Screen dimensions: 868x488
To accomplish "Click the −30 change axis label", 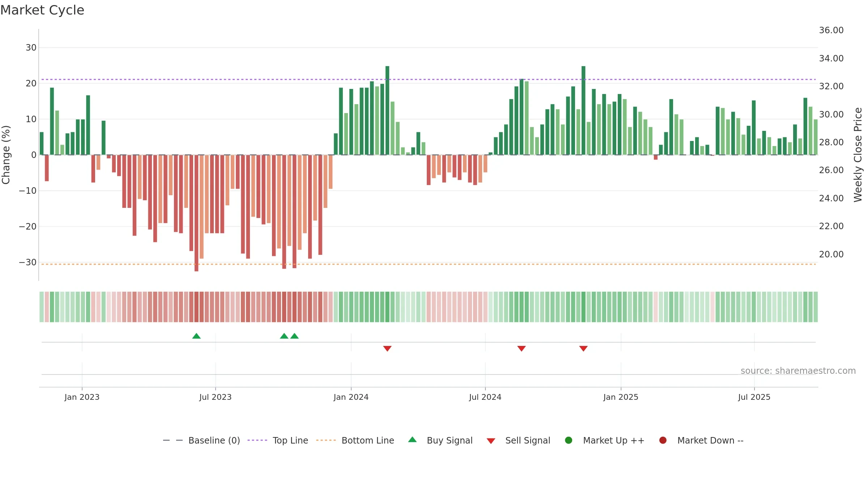I will (x=28, y=262).
